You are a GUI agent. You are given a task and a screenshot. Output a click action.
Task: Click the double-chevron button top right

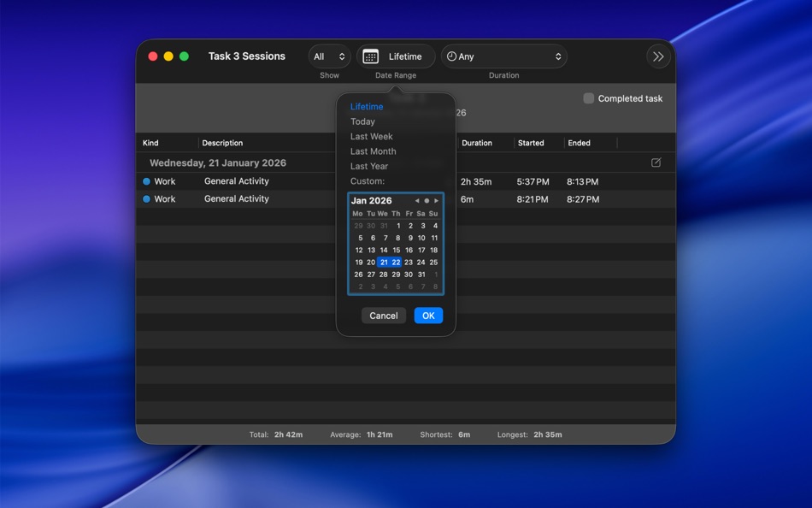coord(657,56)
